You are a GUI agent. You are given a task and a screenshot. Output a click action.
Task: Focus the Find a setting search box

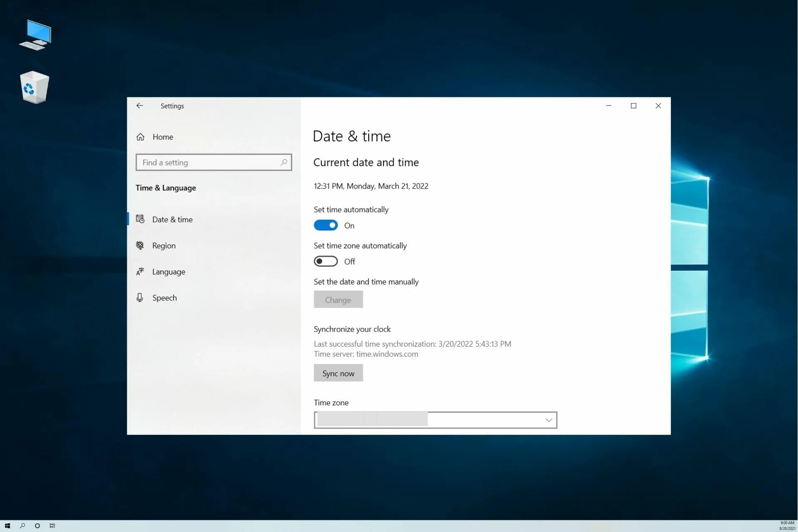click(x=208, y=163)
